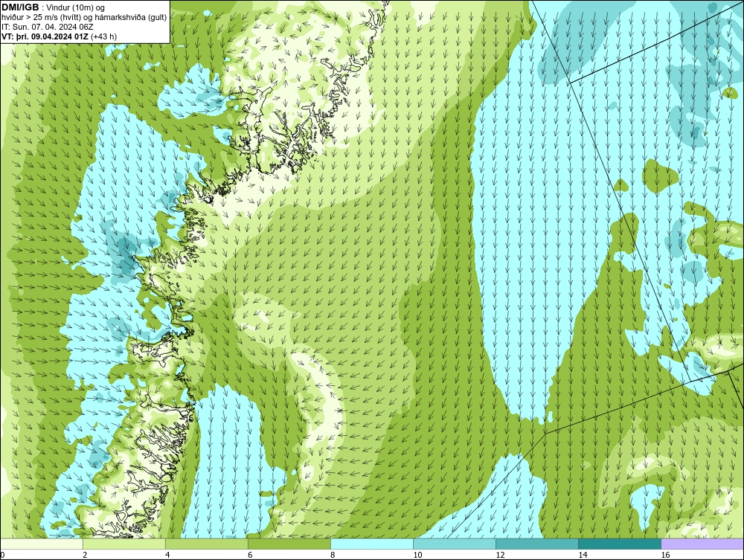Click the 6–8 m/s legend color swatch
The image size is (744, 560).
tap(289, 544)
